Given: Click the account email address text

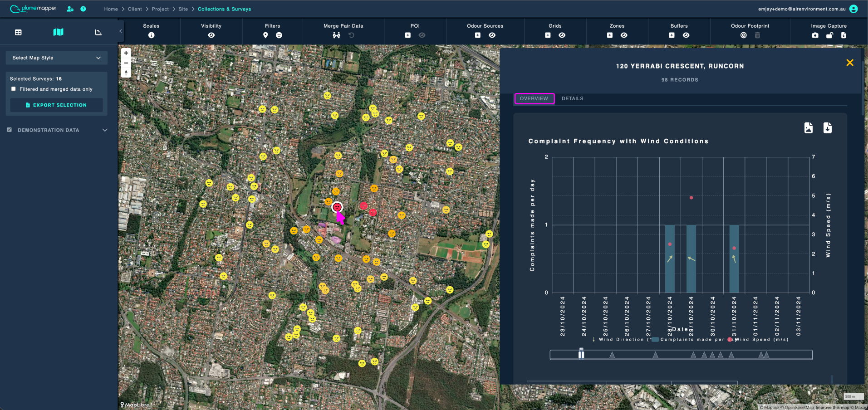Looking at the screenshot, I should [x=802, y=9].
